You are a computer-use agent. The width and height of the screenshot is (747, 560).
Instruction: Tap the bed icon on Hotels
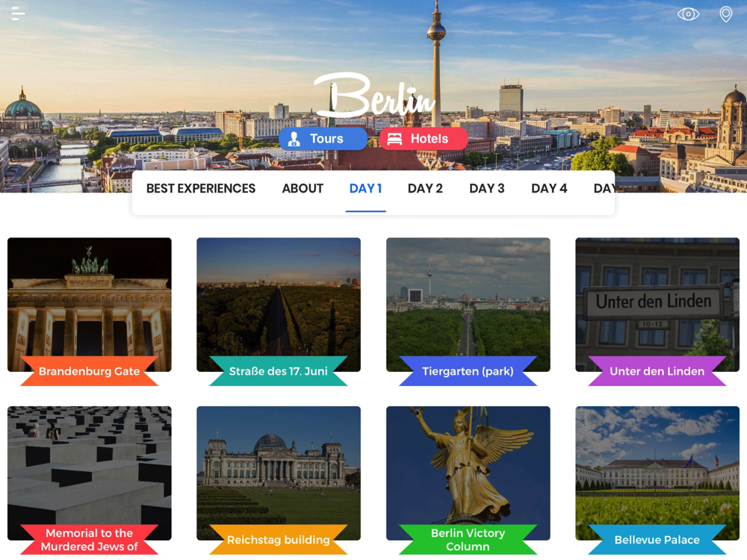pyautogui.click(x=394, y=139)
